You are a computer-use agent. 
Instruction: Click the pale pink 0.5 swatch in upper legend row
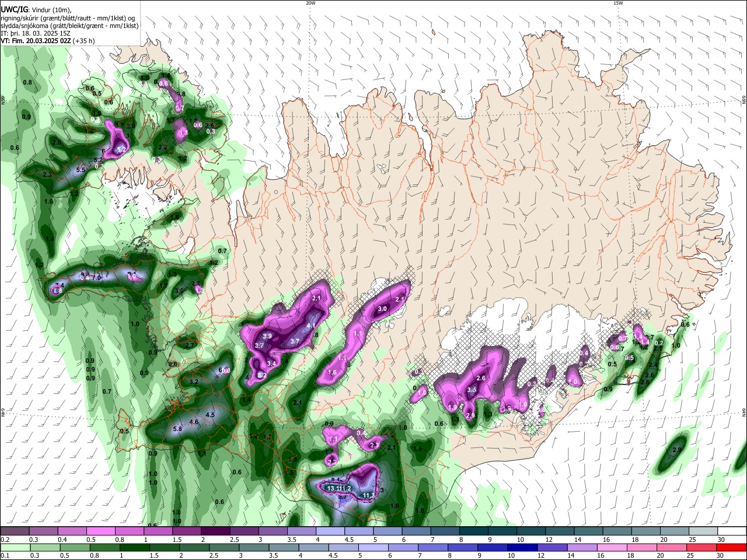pyautogui.click(x=100, y=531)
